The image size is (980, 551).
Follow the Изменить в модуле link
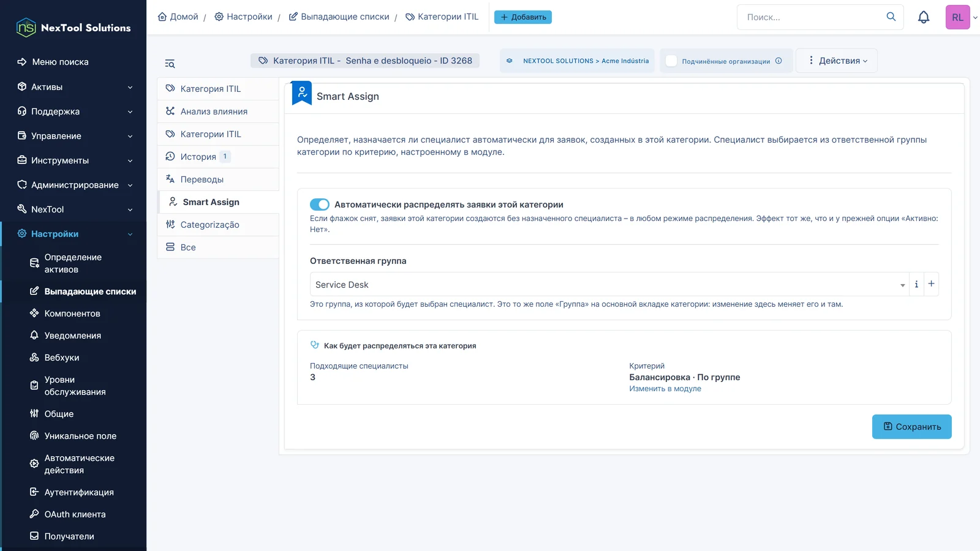[x=665, y=389]
